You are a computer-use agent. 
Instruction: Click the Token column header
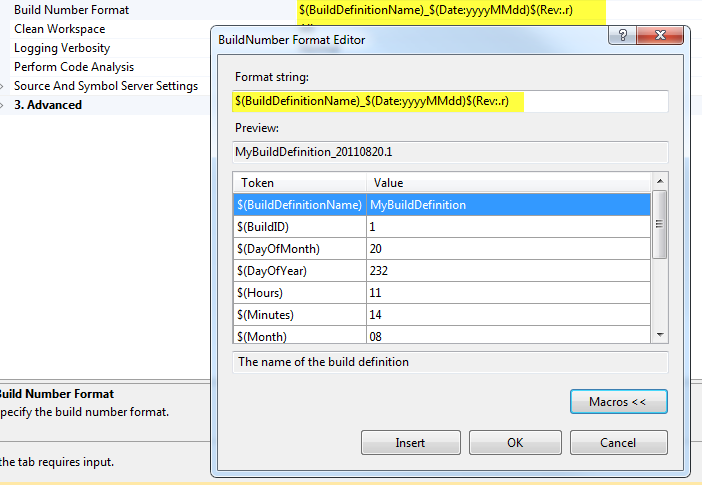click(299, 183)
